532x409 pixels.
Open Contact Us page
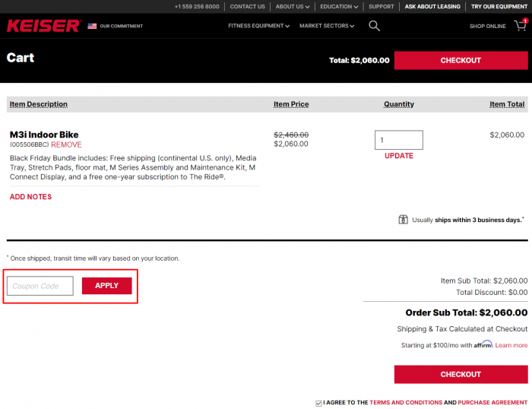click(x=247, y=6)
